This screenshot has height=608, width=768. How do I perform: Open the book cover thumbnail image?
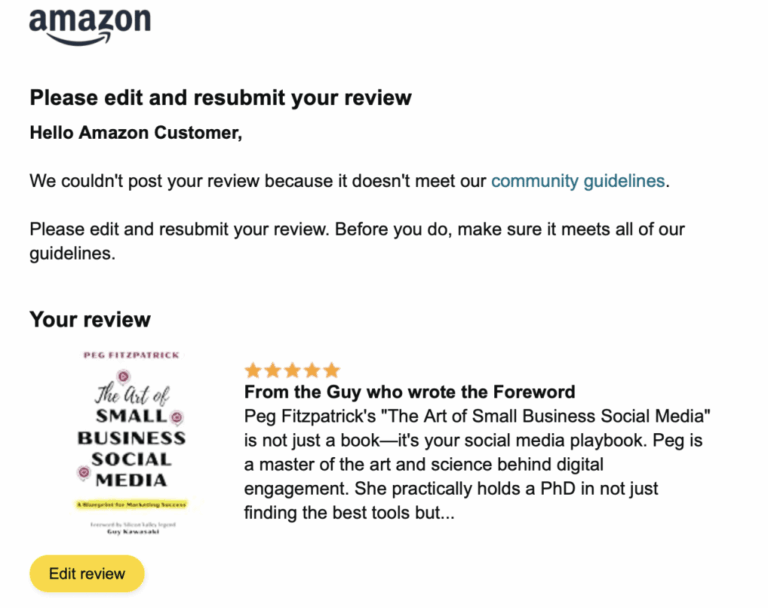tap(131, 443)
